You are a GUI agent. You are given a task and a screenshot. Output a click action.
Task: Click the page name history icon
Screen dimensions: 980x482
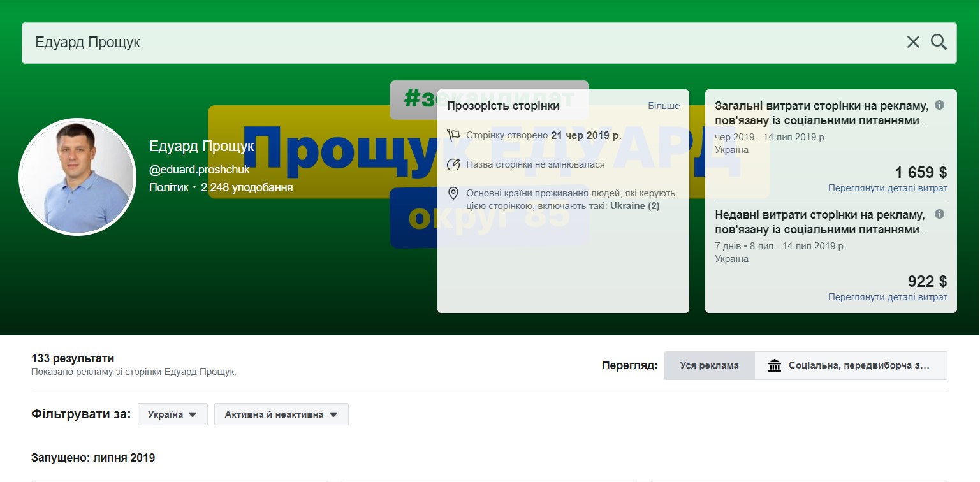click(453, 164)
